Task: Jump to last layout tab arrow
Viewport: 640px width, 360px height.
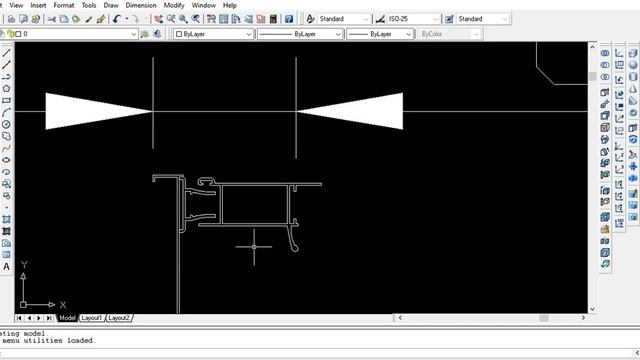Action: [x=49, y=318]
